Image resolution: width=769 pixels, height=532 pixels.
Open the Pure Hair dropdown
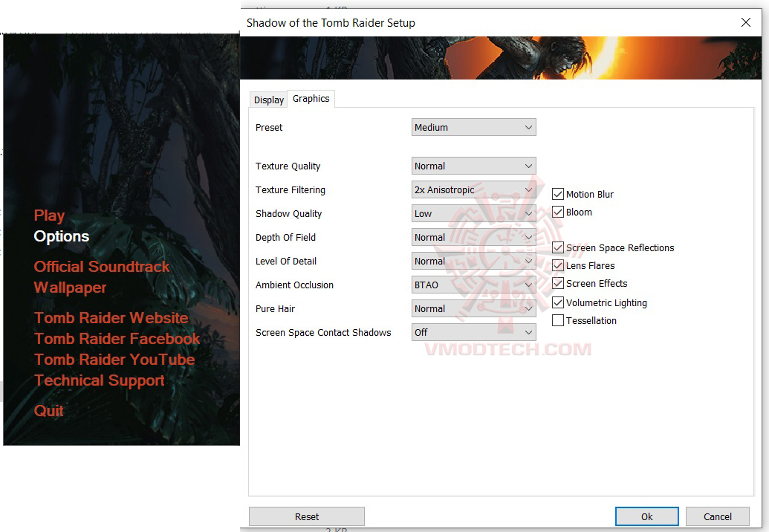point(473,309)
